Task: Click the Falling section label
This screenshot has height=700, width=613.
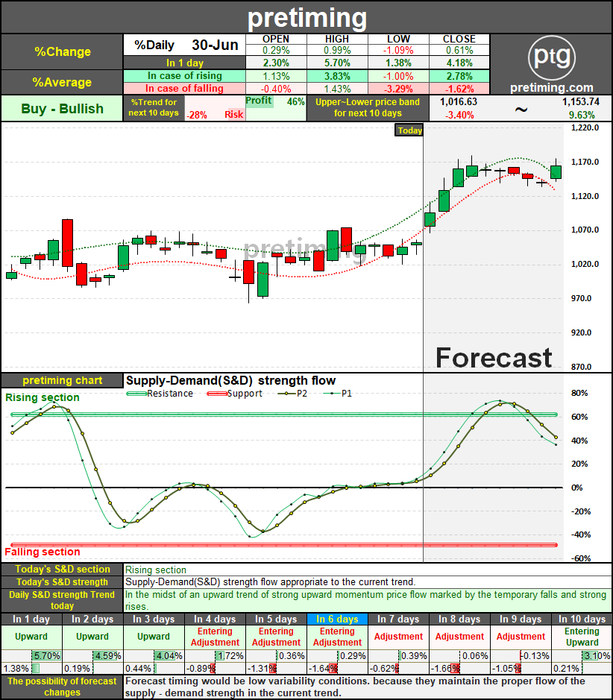Action: coord(43,552)
